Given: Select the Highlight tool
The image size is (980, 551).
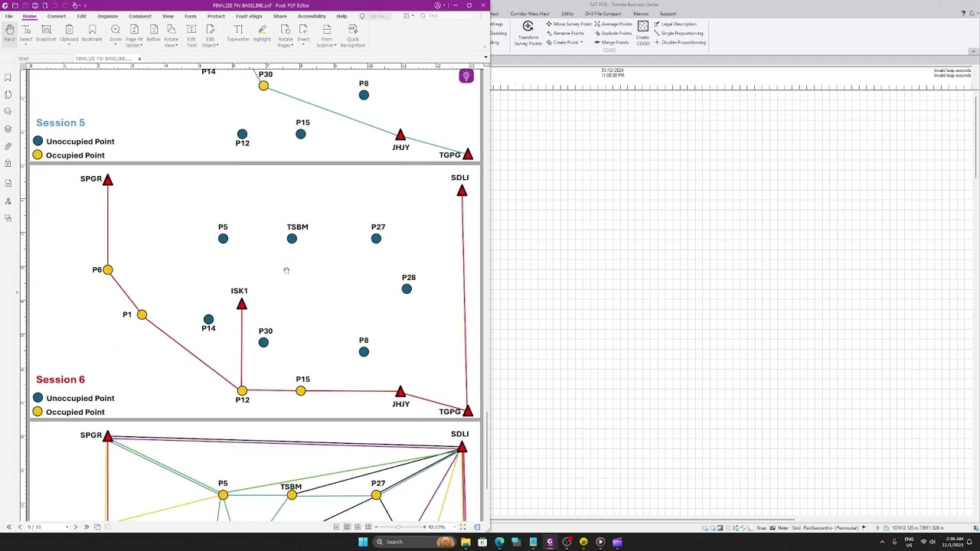Looking at the screenshot, I should pos(262,33).
